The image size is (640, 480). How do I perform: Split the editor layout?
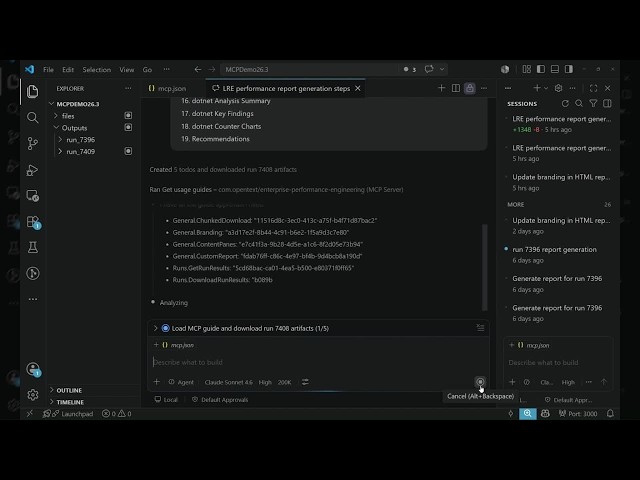pos(456,88)
